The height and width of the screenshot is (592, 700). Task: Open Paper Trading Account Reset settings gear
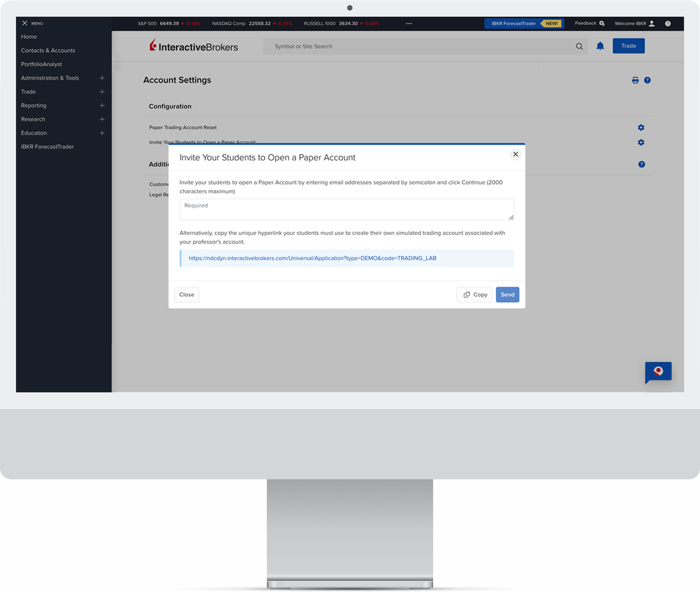[641, 127]
